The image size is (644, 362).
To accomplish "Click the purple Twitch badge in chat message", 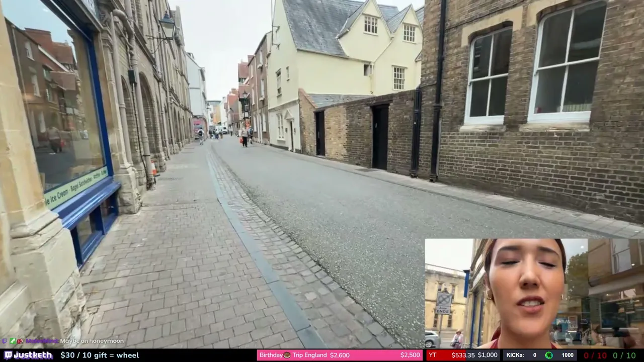I will pyautogui.click(x=6, y=341).
